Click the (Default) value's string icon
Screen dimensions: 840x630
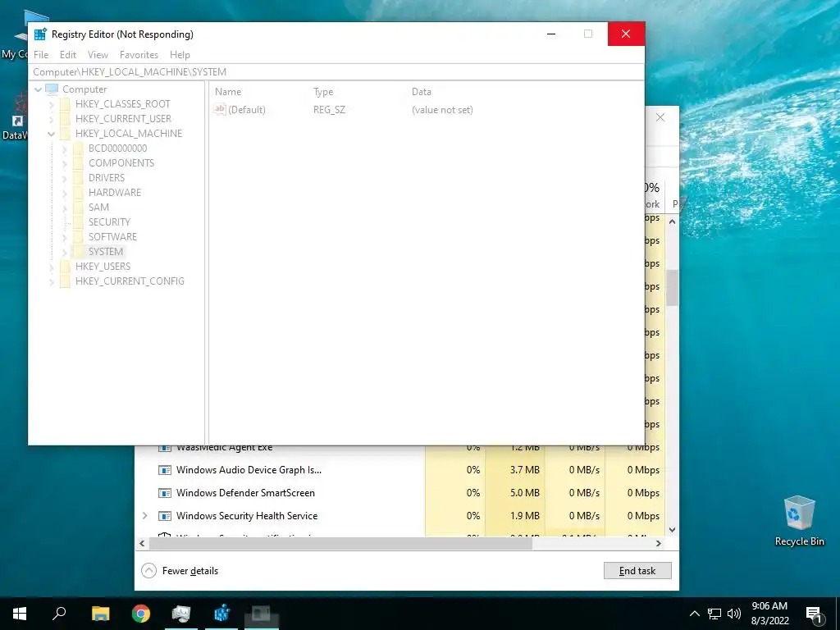tap(219, 109)
